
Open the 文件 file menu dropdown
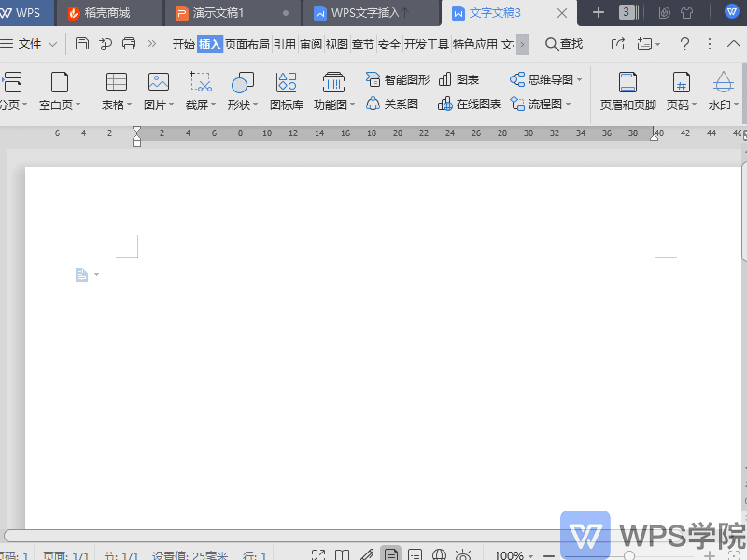35,43
